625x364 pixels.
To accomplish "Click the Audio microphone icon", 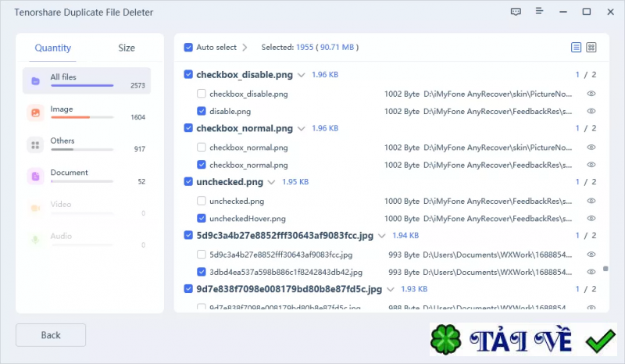I will pos(35,240).
